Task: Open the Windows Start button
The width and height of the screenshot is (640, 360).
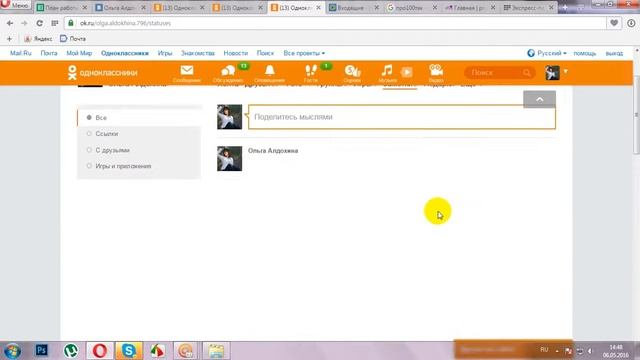Action: (12, 351)
